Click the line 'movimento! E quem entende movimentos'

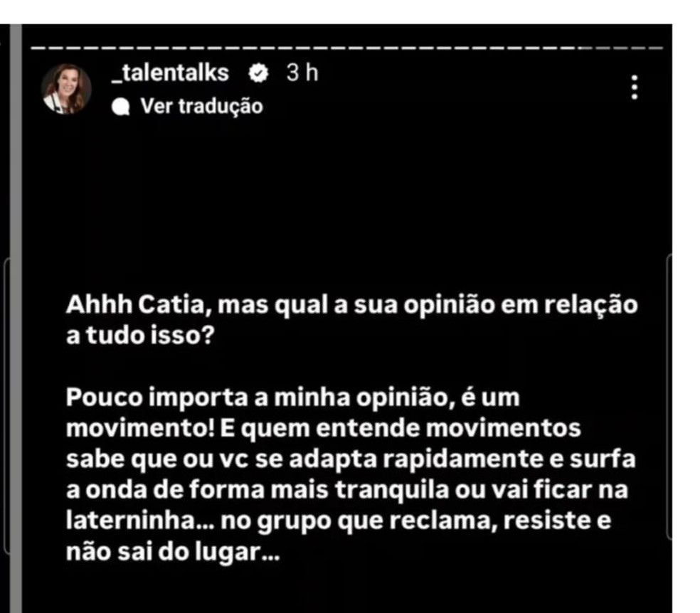click(323, 428)
